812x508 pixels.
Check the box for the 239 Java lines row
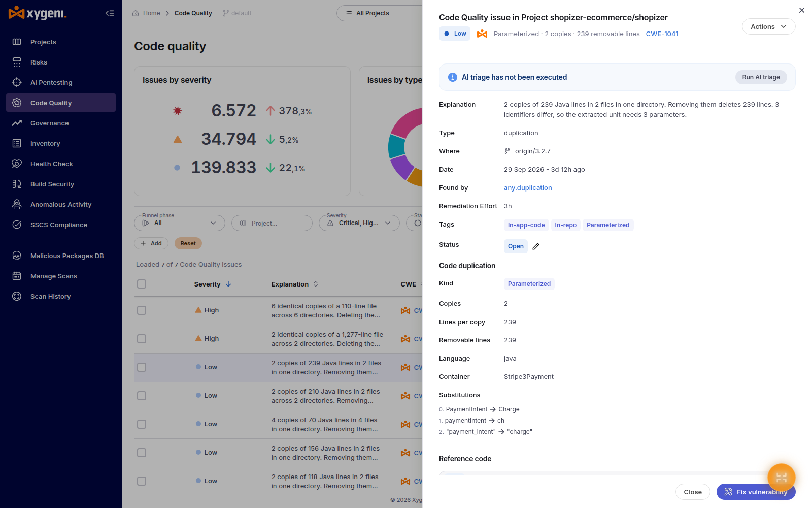click(x=142, y=367)
